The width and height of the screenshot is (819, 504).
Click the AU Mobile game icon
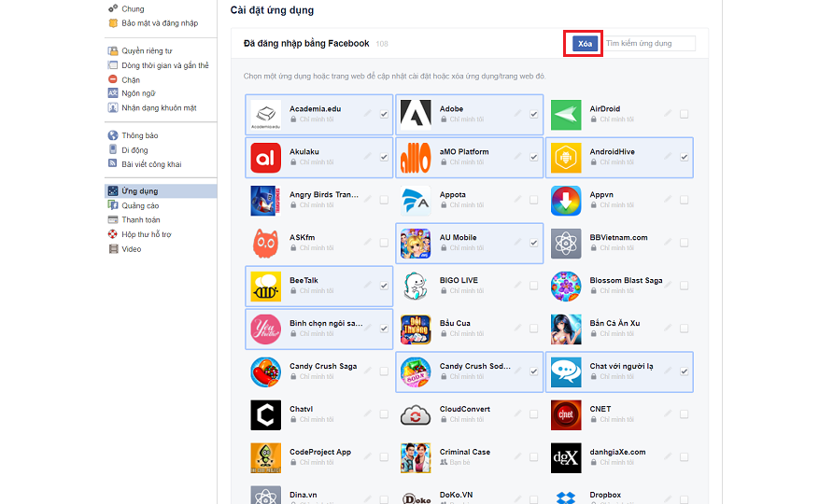416,243
